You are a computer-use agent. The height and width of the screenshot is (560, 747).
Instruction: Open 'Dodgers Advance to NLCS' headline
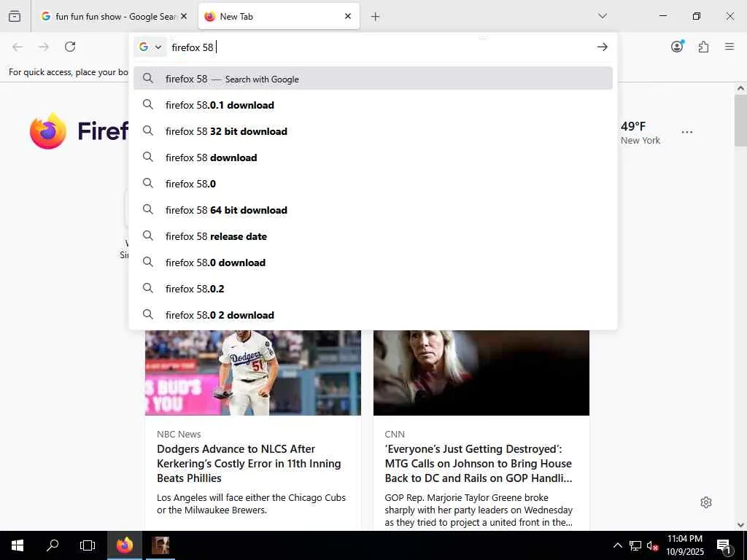(249, 463)
